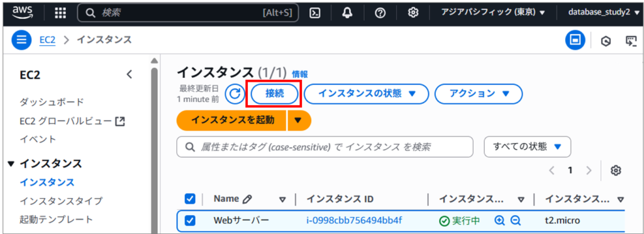Screen dimensions: 644x234
Task: Open the help question mark icon
Action: tap(380, 13)
